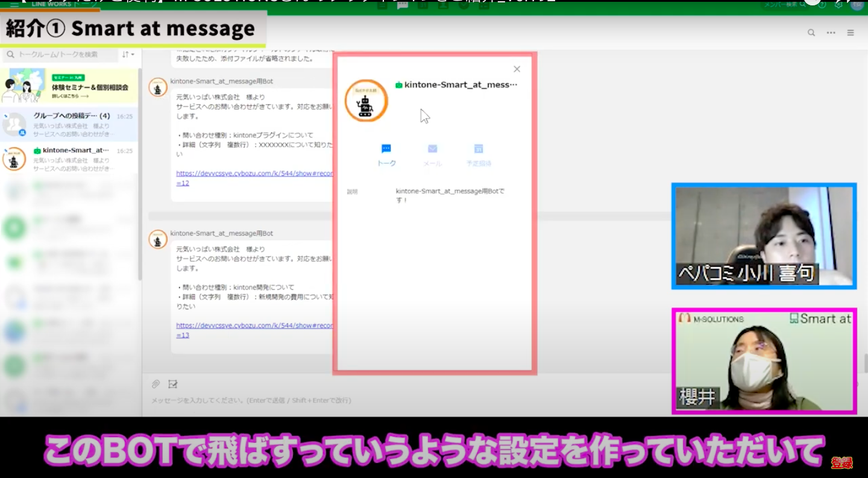Type in the talk room search field
Viewport: 868px width, 478px height.
[63, 54]
